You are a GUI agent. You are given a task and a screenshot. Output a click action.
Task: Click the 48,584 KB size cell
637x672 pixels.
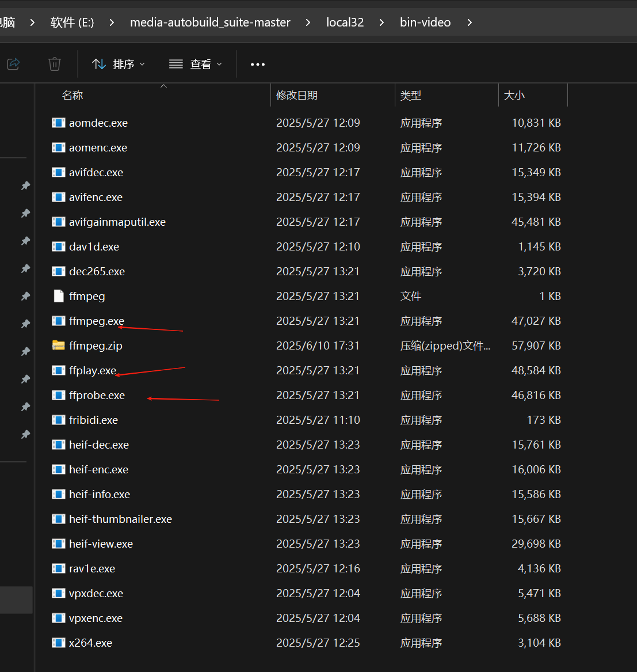pos(536,371)
